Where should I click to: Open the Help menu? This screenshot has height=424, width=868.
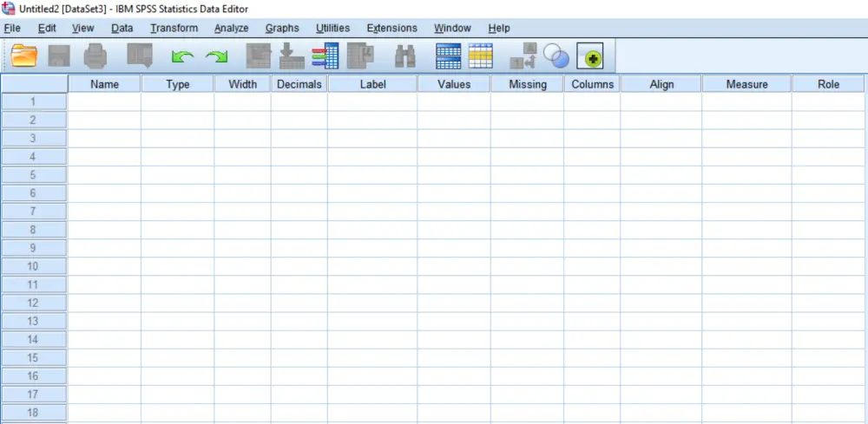[x=499, y=29]
